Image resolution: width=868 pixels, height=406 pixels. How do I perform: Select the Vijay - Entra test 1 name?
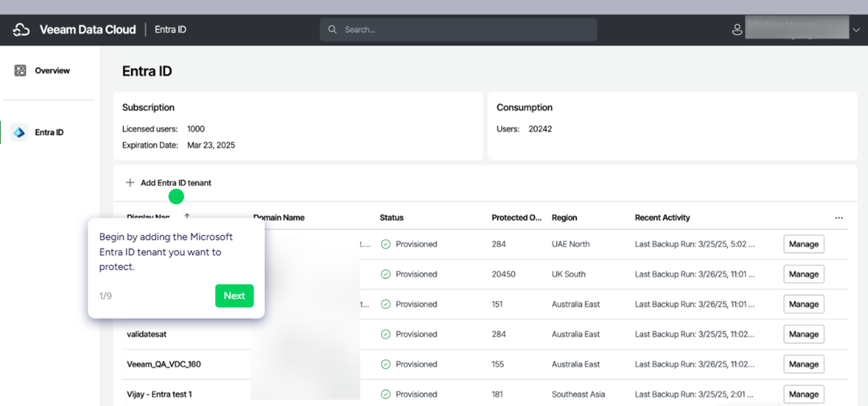click(160, 394)
